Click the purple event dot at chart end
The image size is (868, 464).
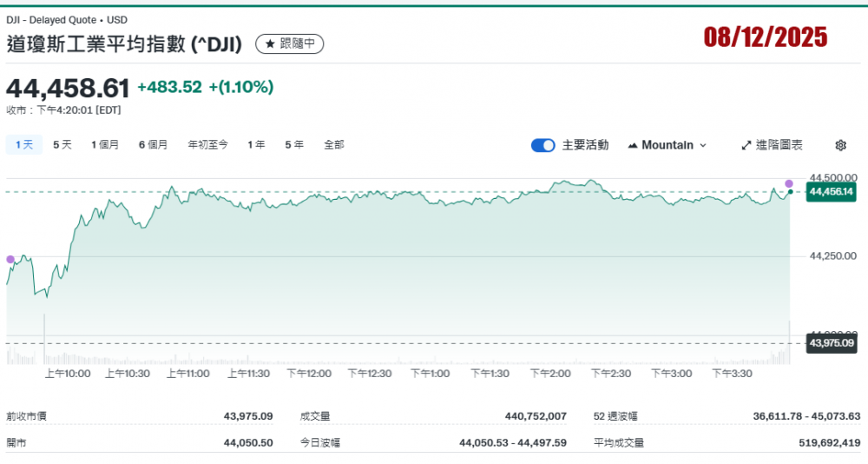tap(789, 183)
